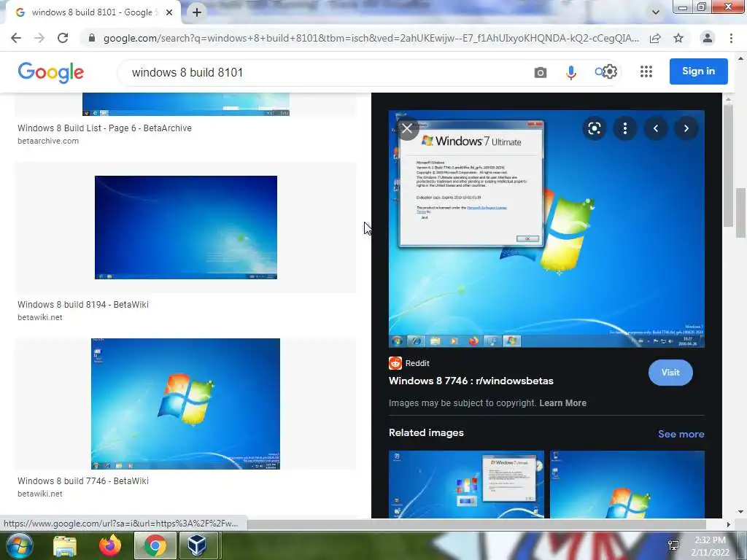Image resolution: width=747 pixels, height=560 pixels.
Task: Click the horizontal scrollbar right arrow
Action: pos(729,524)
